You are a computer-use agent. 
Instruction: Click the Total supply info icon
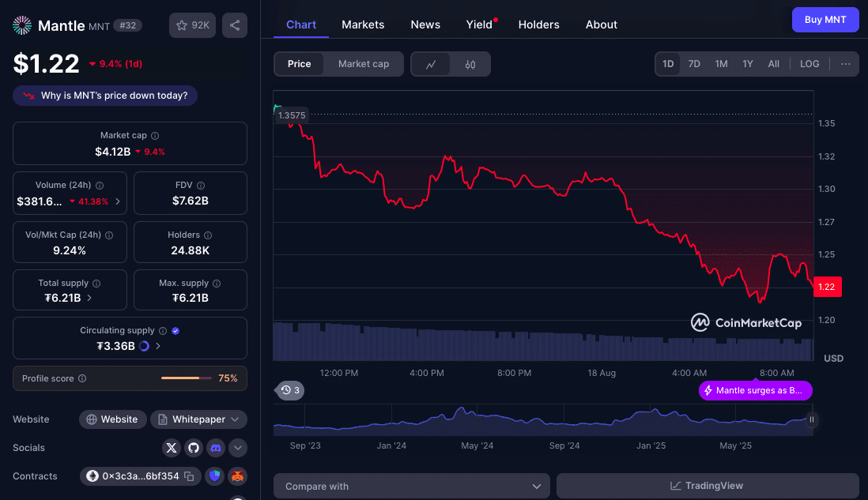click(96, 284)
